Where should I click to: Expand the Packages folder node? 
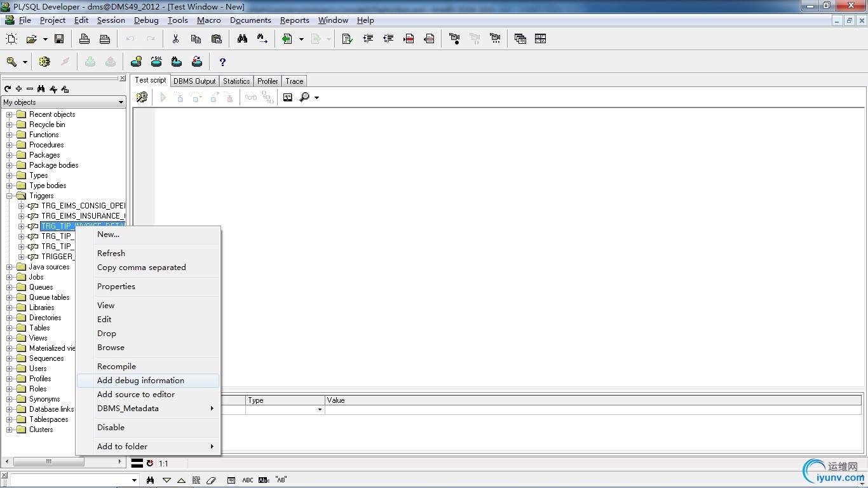click(10, 155)
